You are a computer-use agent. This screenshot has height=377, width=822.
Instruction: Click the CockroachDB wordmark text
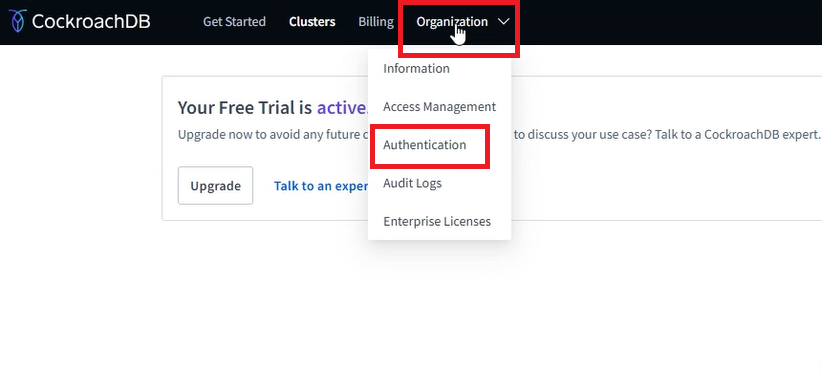tap(91, 21)
